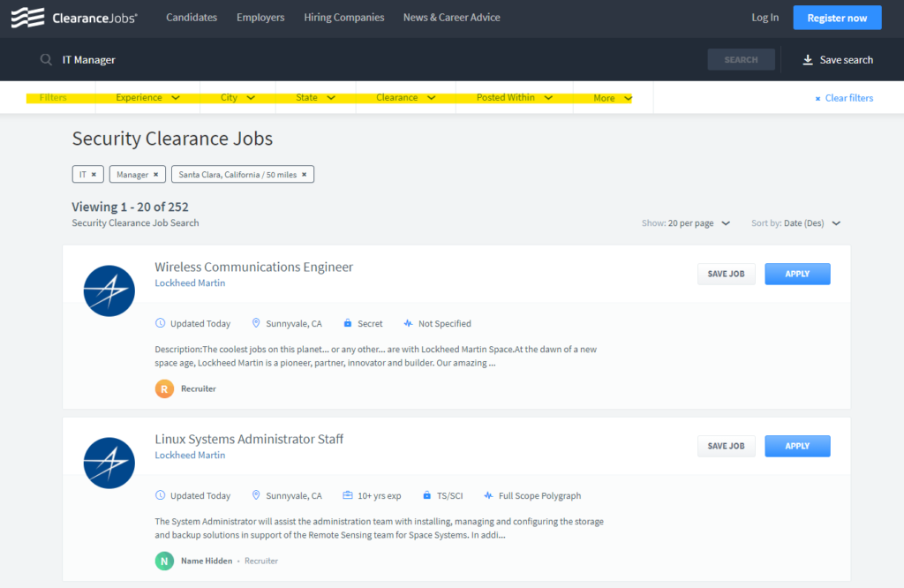This screenshot has height=588, width=904.
Task: Save the Linux Systems Administrator Staff job
Action: (726, 446)
